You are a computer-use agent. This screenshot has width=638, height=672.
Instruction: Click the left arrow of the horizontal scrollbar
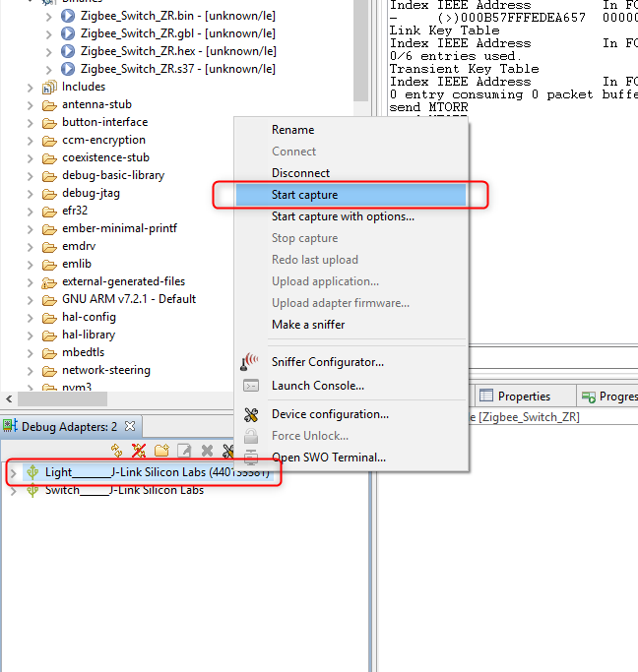coord(9,399)
